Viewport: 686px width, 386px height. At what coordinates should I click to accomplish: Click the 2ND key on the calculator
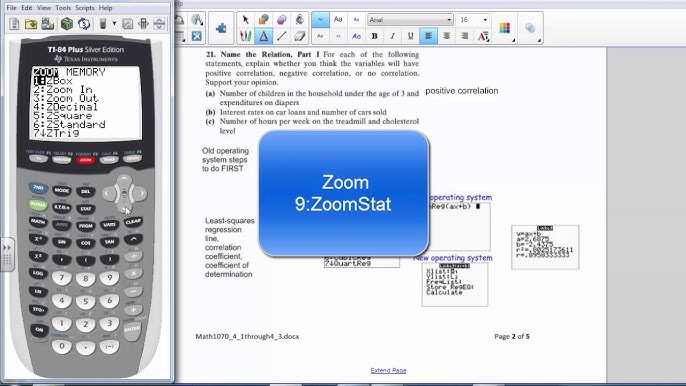38,188
